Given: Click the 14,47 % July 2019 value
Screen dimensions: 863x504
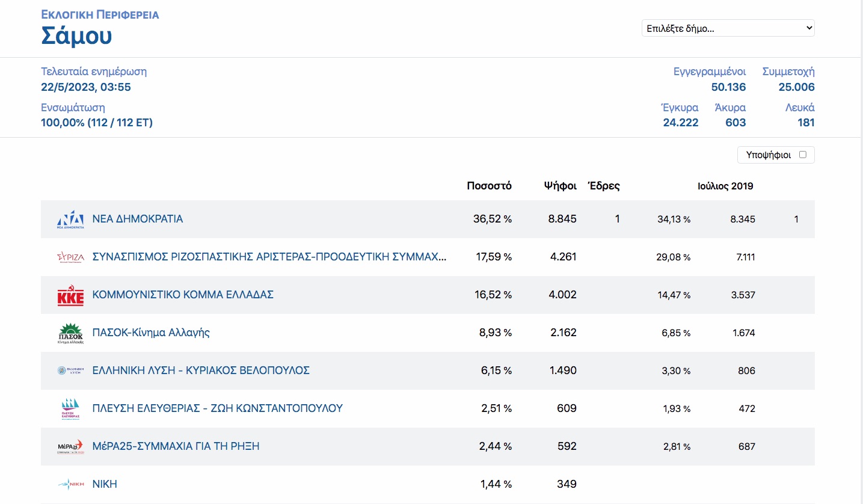Looking at the screenshot, I should pos(674,295).
